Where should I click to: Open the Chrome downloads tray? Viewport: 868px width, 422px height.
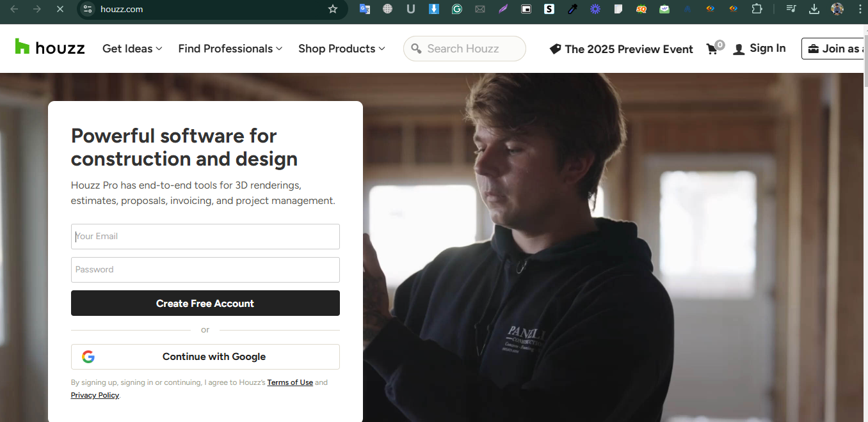click(x=814, y=9)
